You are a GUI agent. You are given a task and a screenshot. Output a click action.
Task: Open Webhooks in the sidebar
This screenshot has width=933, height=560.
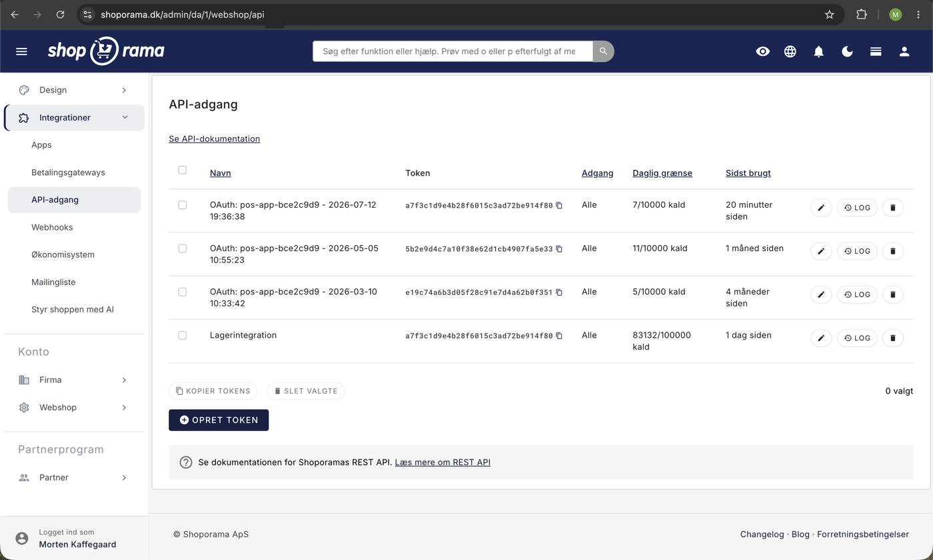[52, 227]
